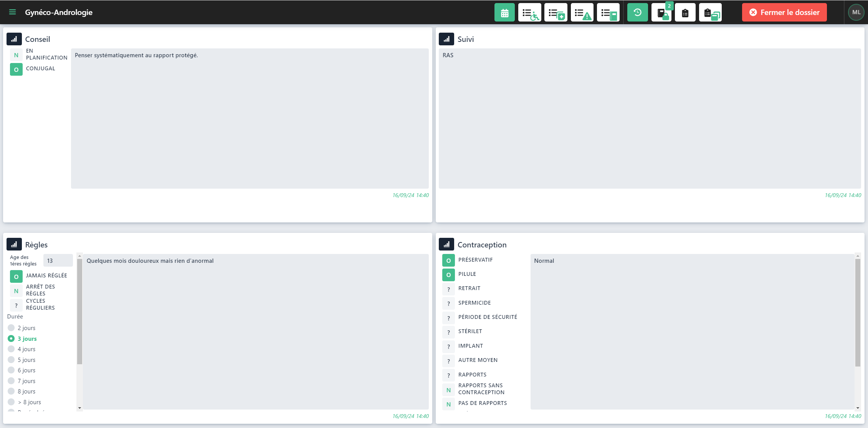Open the ML user avatar menu
This screenshot has width=868, height=428.
click(856, 12)
